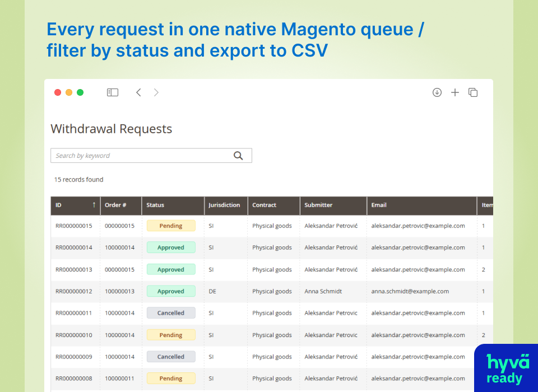Screen dimensions: 538x392
Task: Click the yellow minimize dot
Action: pyautogui.click(x=69, y=92)
